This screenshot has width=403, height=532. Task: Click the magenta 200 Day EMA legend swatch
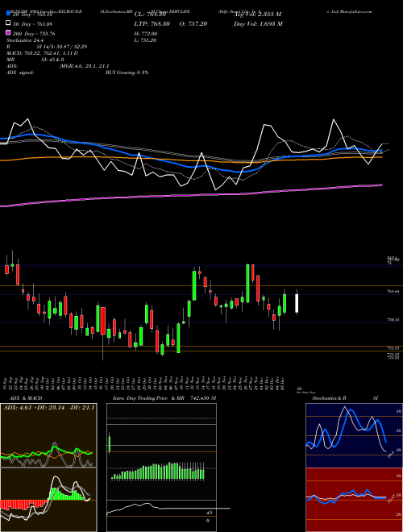(x=8, y=33)
